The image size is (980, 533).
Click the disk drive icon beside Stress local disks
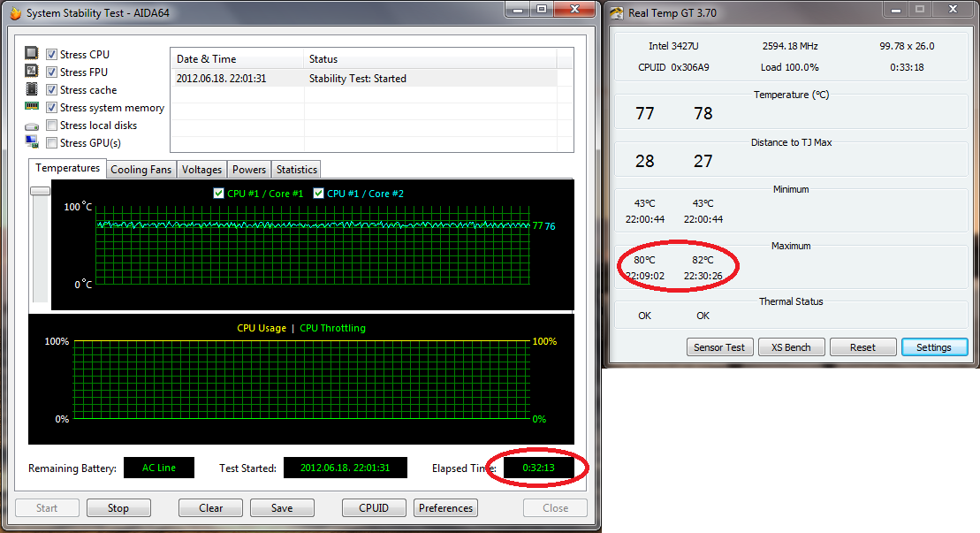coord(32,126)
